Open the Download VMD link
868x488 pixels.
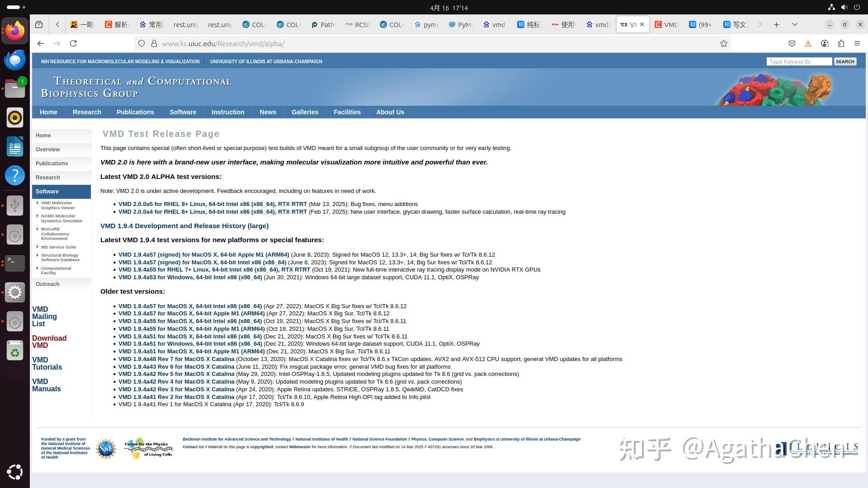(x=49, y=342)
